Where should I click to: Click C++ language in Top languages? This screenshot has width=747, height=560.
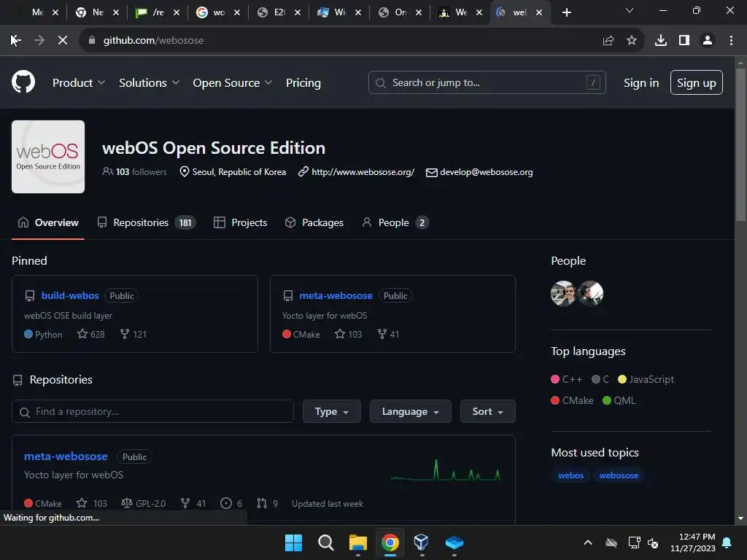(567, 379)
